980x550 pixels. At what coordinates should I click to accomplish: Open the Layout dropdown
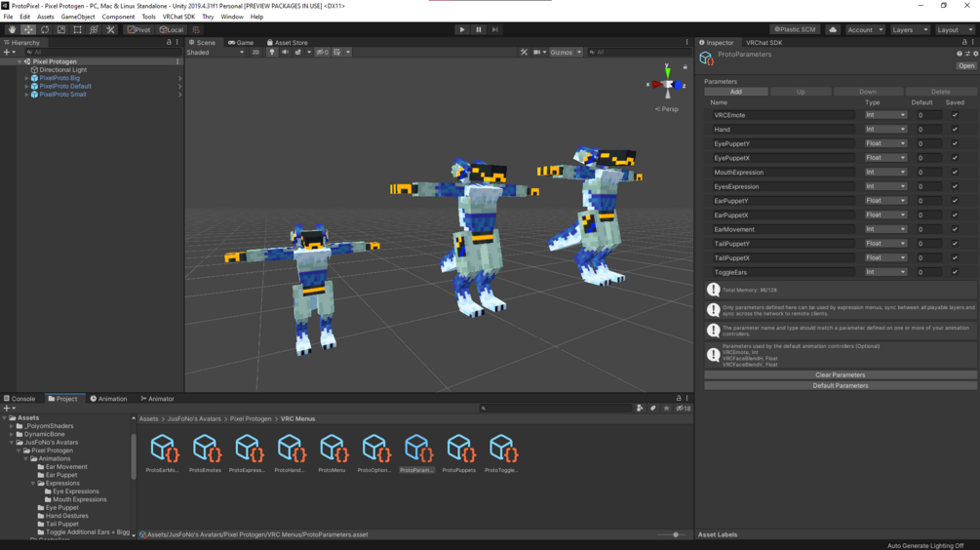955,29
